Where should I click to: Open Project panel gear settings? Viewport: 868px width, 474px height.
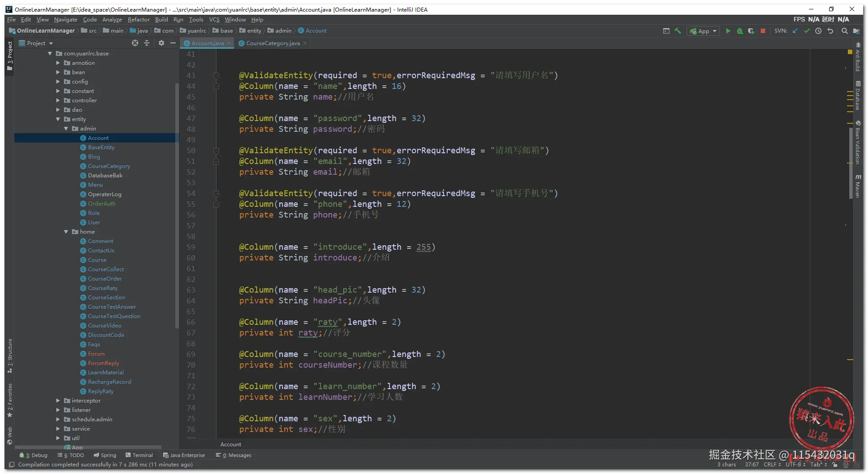161,43
